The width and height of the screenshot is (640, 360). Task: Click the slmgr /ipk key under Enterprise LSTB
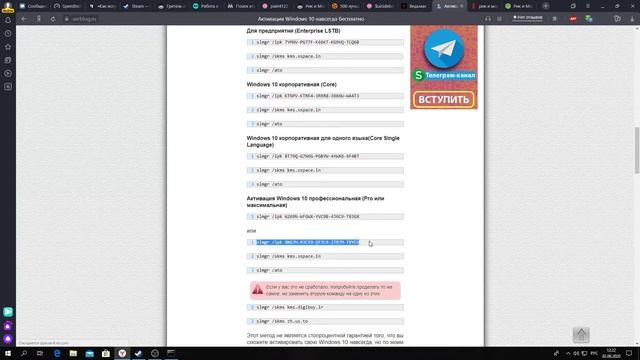click(325, 42)
